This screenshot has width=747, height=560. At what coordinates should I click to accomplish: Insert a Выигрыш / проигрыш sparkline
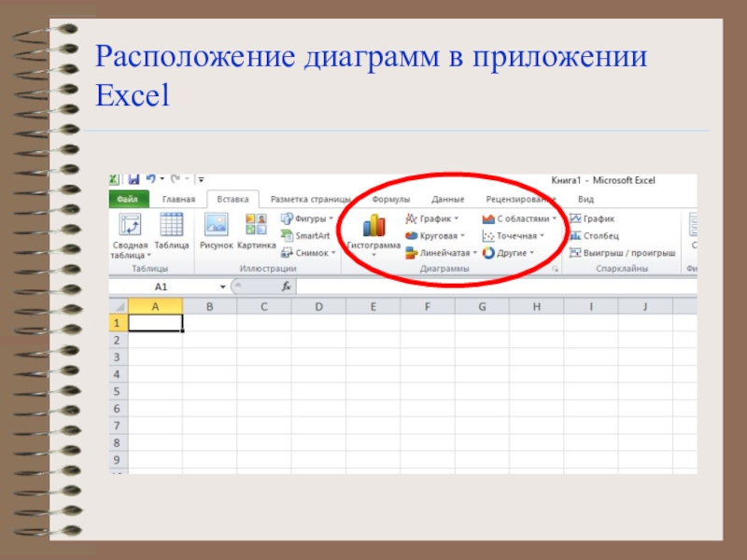point(623,253)
